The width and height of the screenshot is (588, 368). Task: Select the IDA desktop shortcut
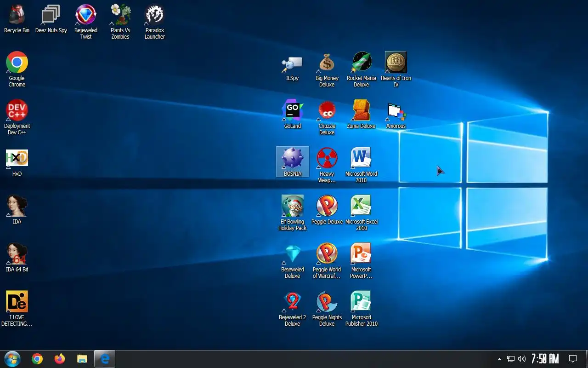17,210
